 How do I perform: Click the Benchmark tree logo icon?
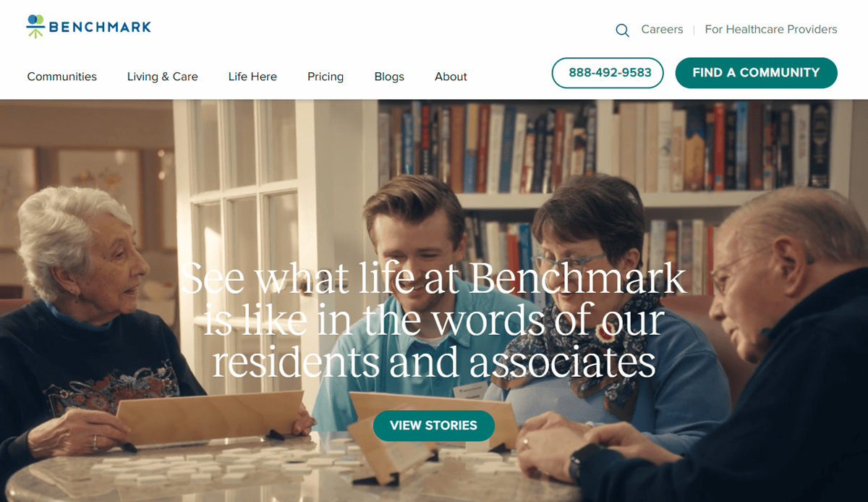[x=35, y=26]
